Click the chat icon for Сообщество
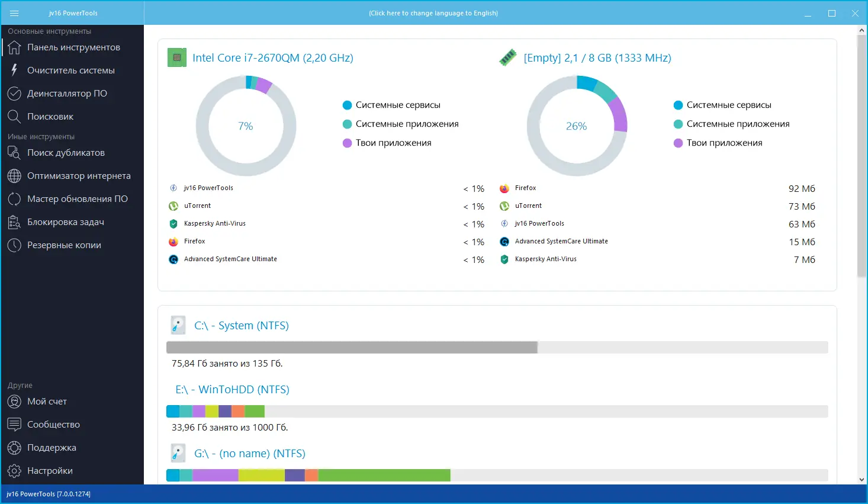This screenshot has width=868, height=504. pyautogui.click(x=14, y=425)
